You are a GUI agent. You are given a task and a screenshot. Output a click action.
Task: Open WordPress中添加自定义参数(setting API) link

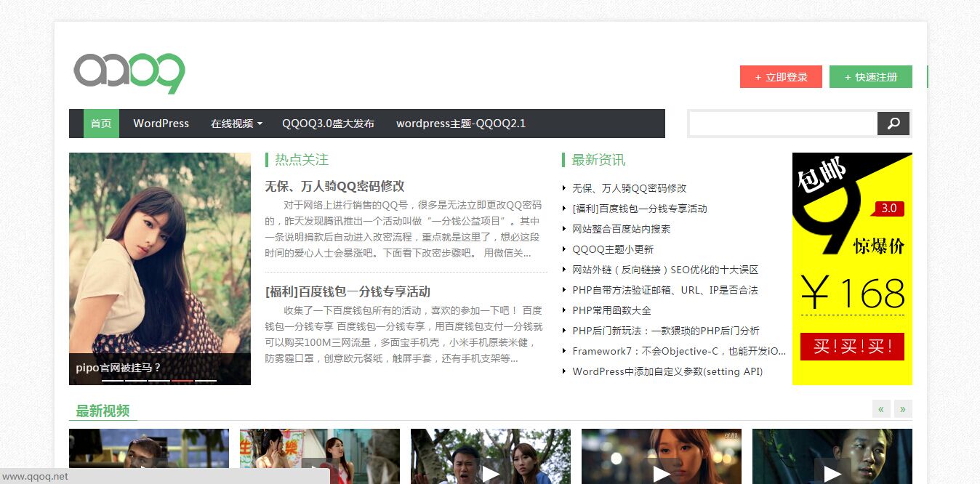(667, 371)
